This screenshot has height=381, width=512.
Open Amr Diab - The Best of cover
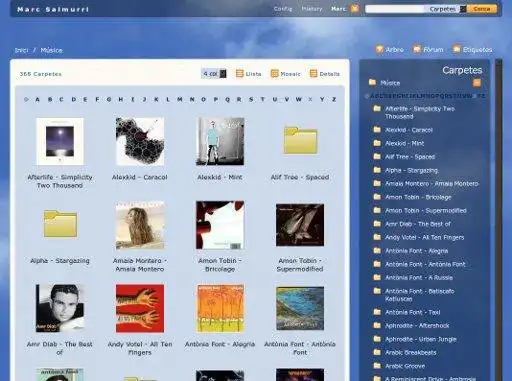coord(60,308)
